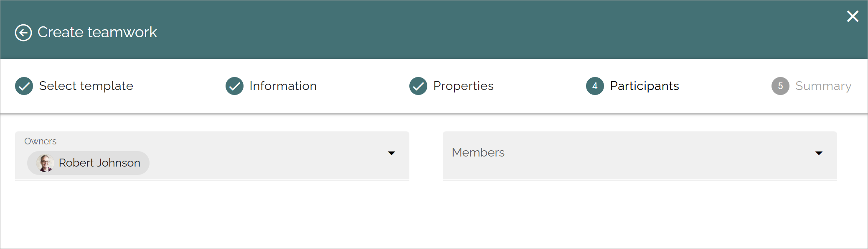Click the step 5 Summary circle icon
868x249 pixels.
[x=780, y=86]
